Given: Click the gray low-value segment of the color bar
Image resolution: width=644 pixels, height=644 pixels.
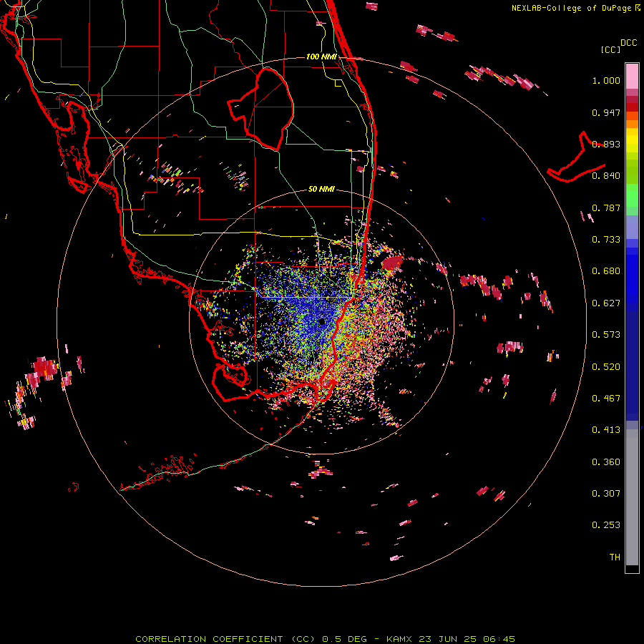Looking at the screenshot, I should coord(632,497).
